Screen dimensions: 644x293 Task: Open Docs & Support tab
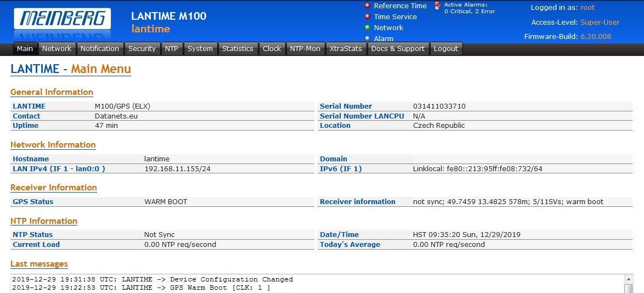pos(398,48)
